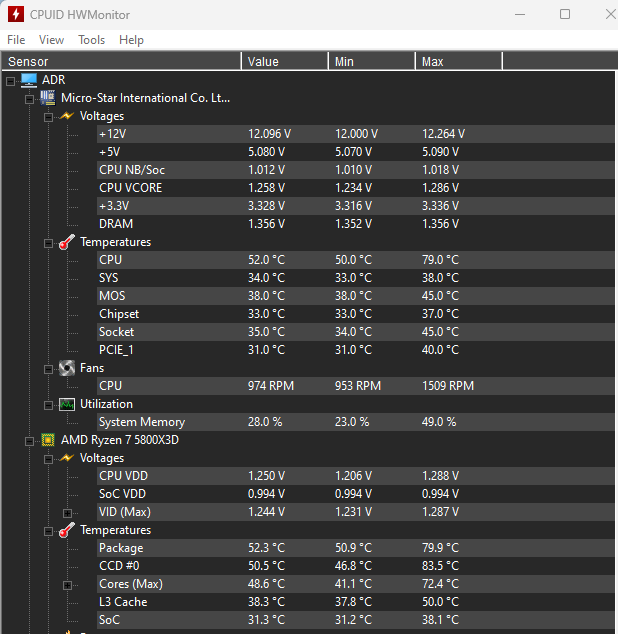Screen dimensions: 618x634
Task: Select the SYS temperature row
Action: tap(356, 278)
